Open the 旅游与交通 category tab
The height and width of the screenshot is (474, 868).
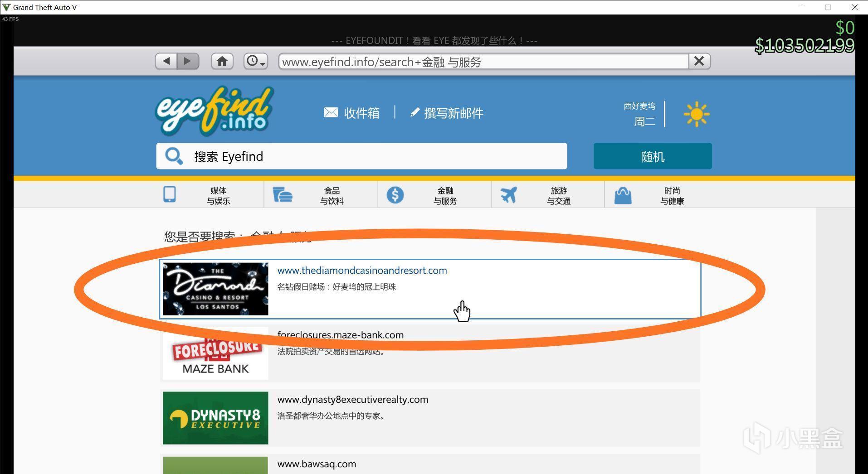(547, 195)
